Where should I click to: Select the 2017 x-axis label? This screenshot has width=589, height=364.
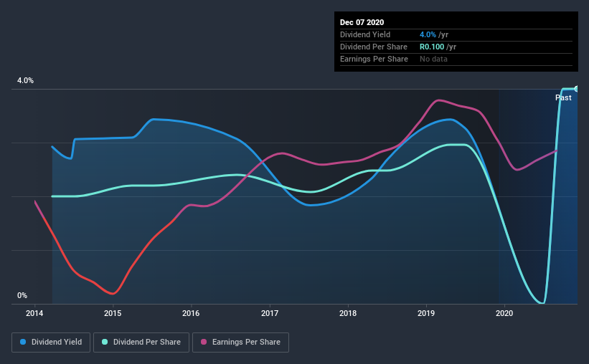click(x=270, y=313)
